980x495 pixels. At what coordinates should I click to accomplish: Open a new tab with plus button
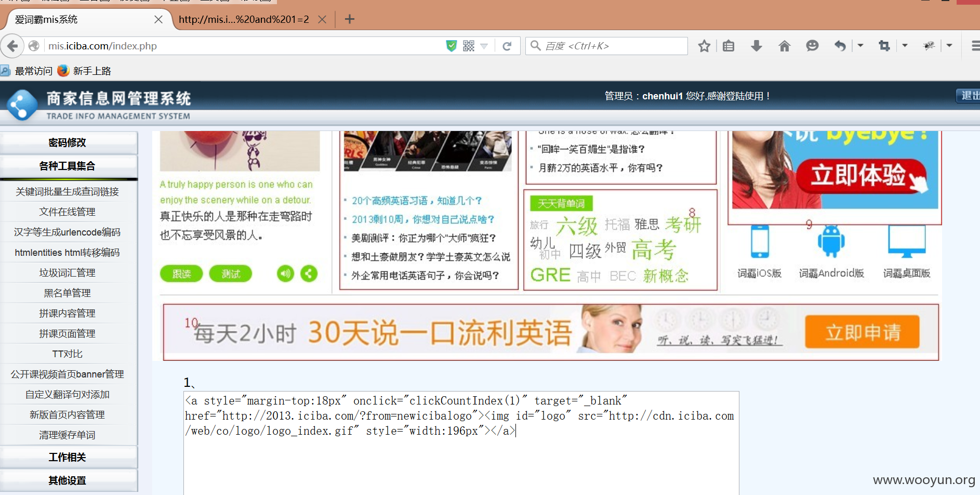point(350,20)
